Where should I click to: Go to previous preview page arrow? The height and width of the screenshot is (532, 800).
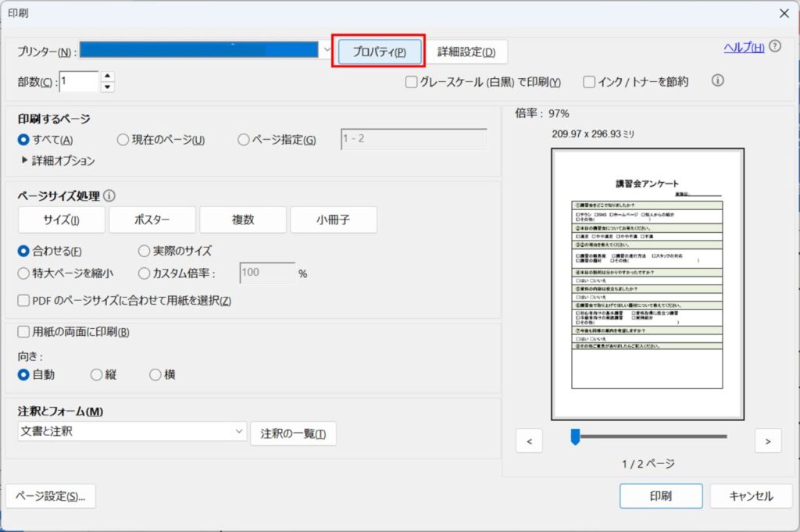(x=529, y=441)
